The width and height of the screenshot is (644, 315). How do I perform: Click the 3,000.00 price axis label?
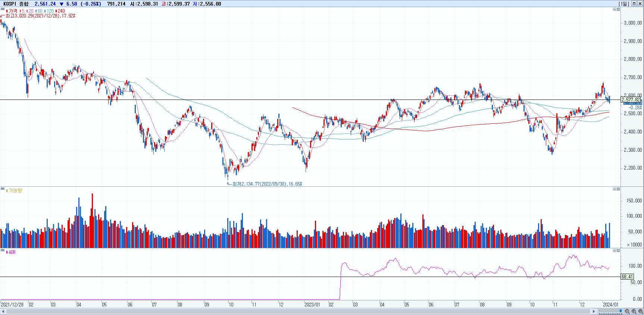click(x=633, y=23)
